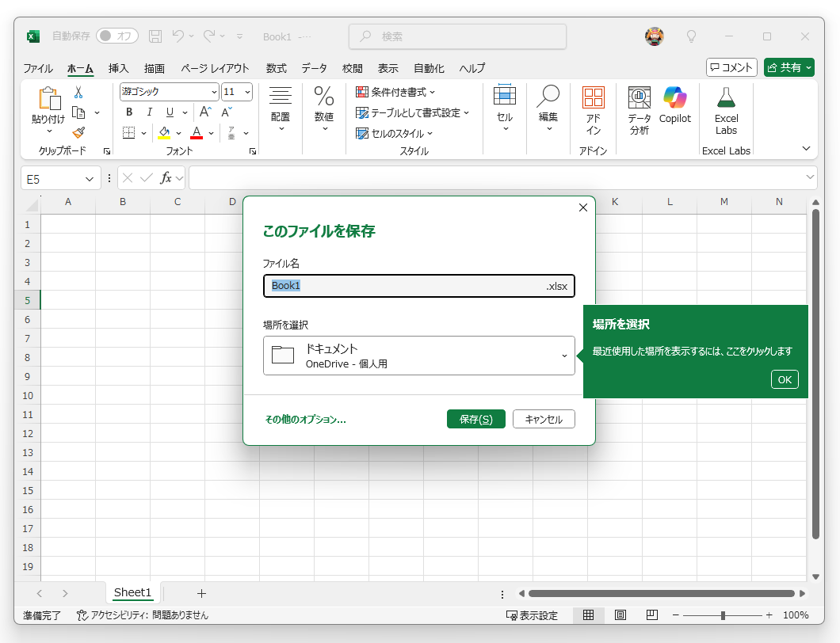Switch to the 挿入 ribbon tab
Screen dimensions: 840x643
click(118, 69)
